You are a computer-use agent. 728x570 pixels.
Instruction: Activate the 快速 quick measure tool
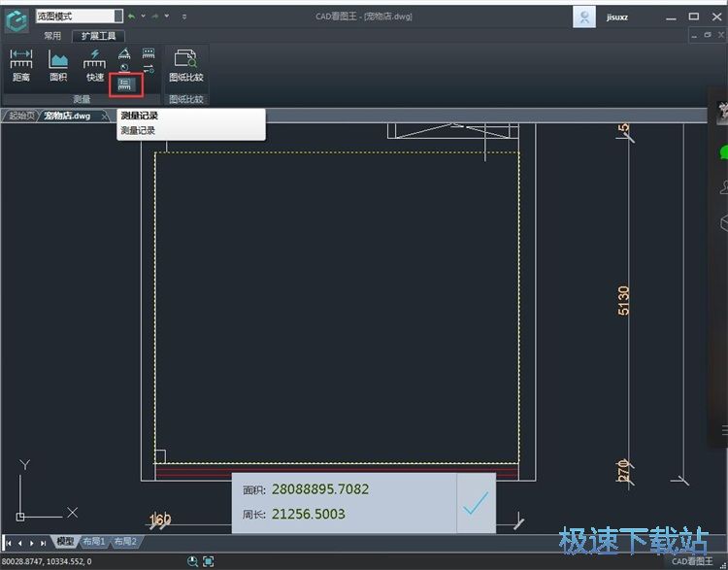point(95,66)
